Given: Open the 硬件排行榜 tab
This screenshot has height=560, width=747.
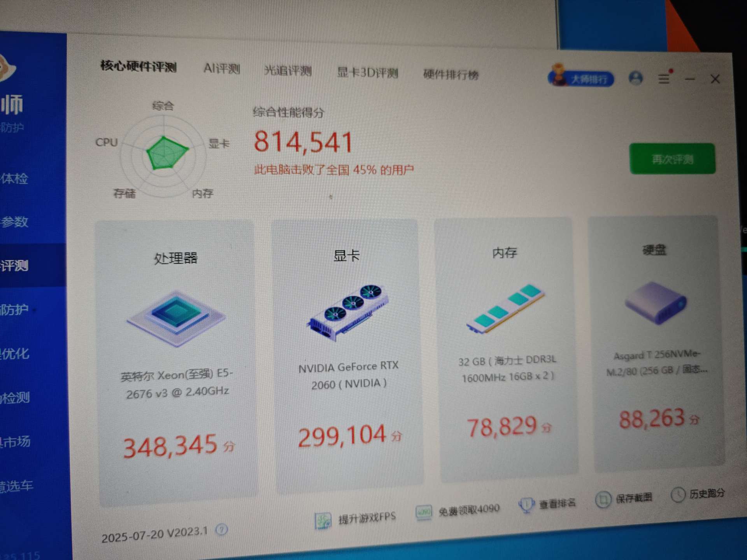Looking at the screenshot, I should (451, 74).
